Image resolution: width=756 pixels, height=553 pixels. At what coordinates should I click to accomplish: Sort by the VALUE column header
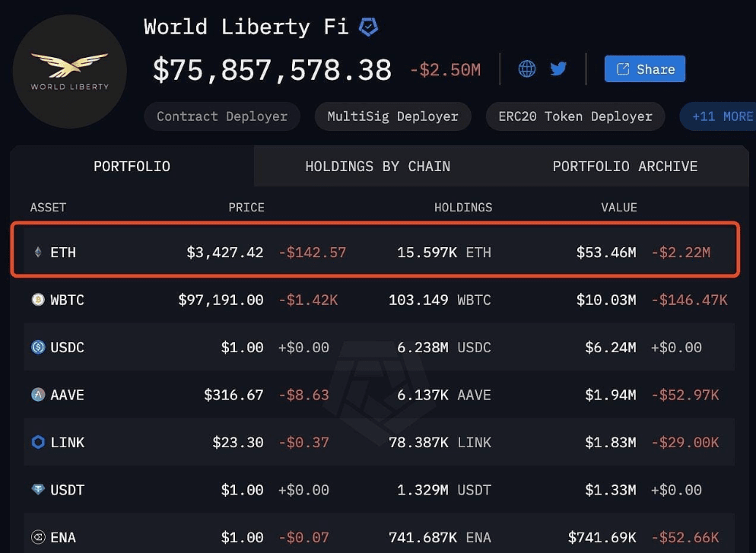(x=618, y=207)
